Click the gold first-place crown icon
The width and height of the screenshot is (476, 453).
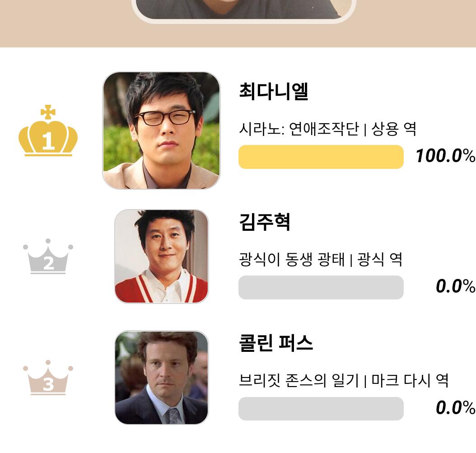click(x=48, y=131)
